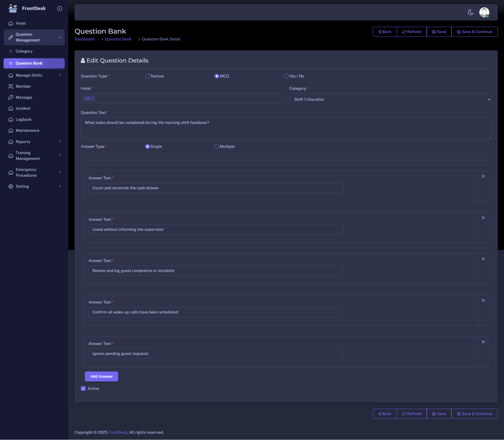Open the user avatar profile menu
Viewport: 504px width, 440px height.
pyautogui.click(x=484, y=12)
